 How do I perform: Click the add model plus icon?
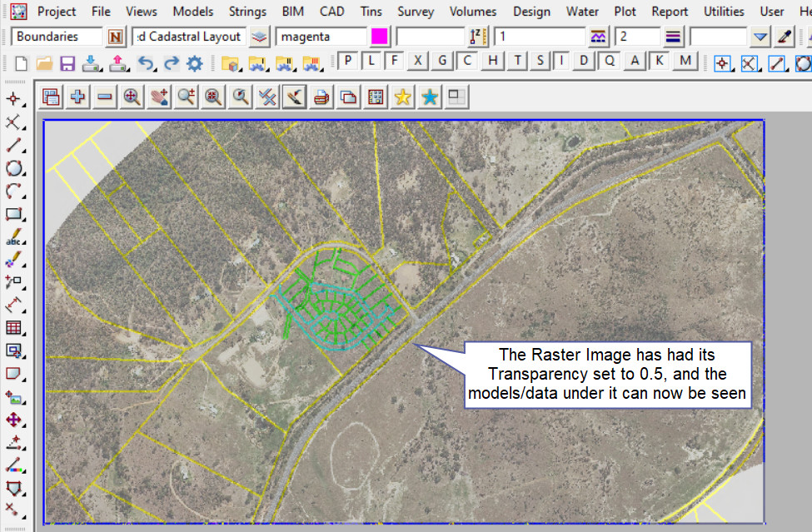78,97
